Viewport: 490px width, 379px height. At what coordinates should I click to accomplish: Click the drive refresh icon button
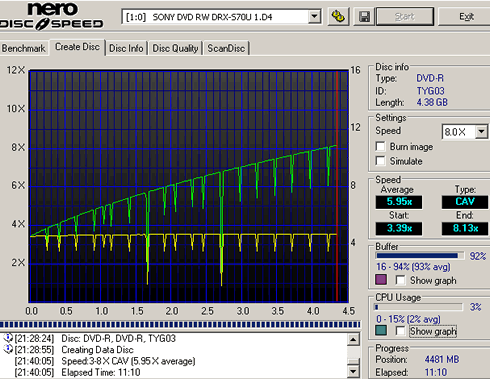pyautogui.click(x=339, y=16)
